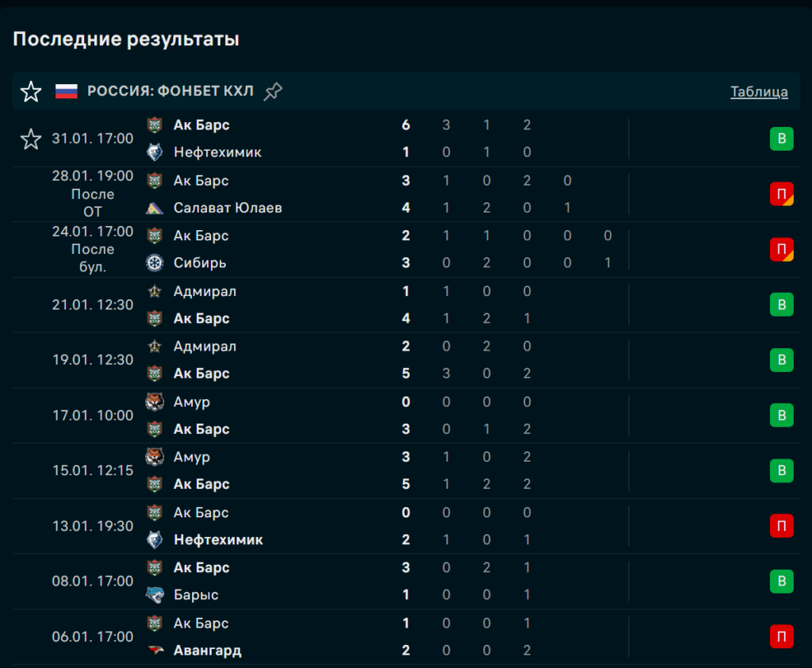The width and height of the screenshot is (812, 668).
Task: Click the Russia flag icon
Action: point(66,91)
